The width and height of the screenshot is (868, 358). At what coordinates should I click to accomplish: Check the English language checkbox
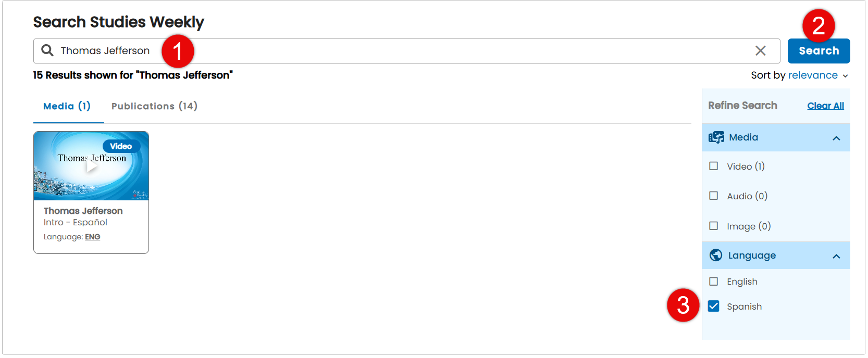click(x=714, y=282)
